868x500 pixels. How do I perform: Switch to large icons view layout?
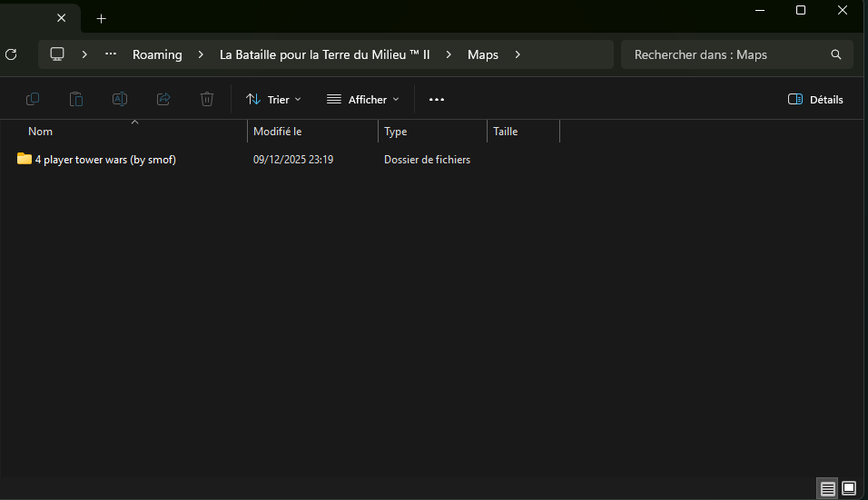[x=849, y=488]
